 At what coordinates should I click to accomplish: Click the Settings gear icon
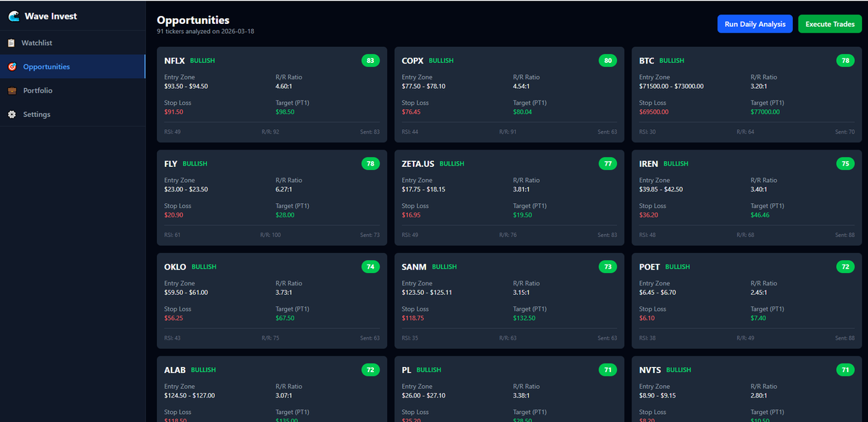pos(12,115)
